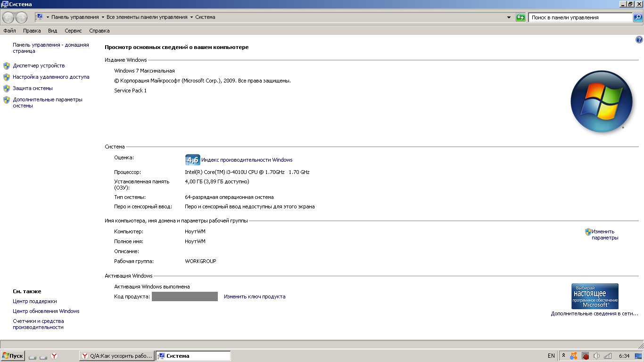Open Диспетчер устройств
644x362 pixels.
click(39, 66)
